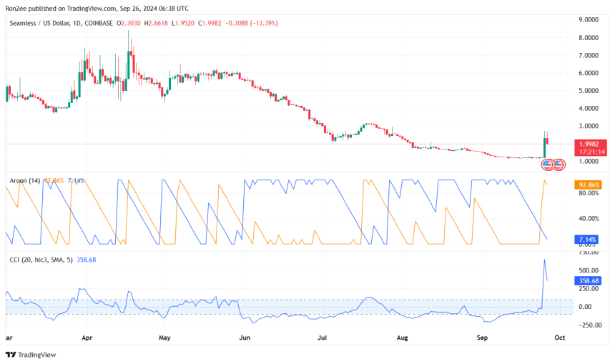Click the TradingView text in the footer
615x364 pixels.
36,355
